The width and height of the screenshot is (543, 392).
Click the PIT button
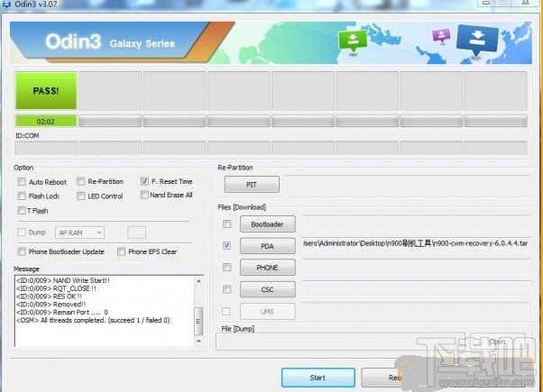pos(252,185)
